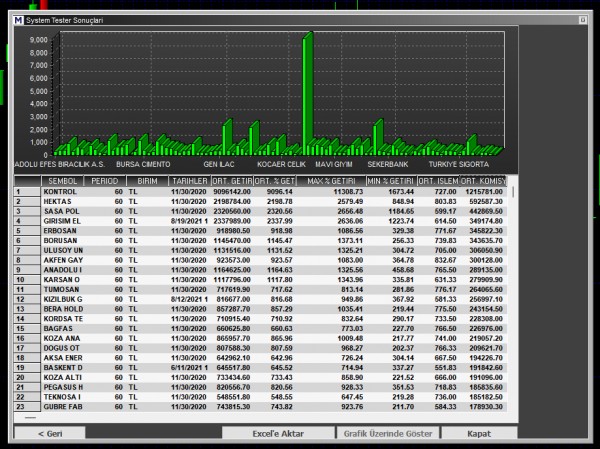The width and height of the screenshot is (600, 449).
Task: Click SASA POL min return 1184.65 cell
Action: (401, 211)
